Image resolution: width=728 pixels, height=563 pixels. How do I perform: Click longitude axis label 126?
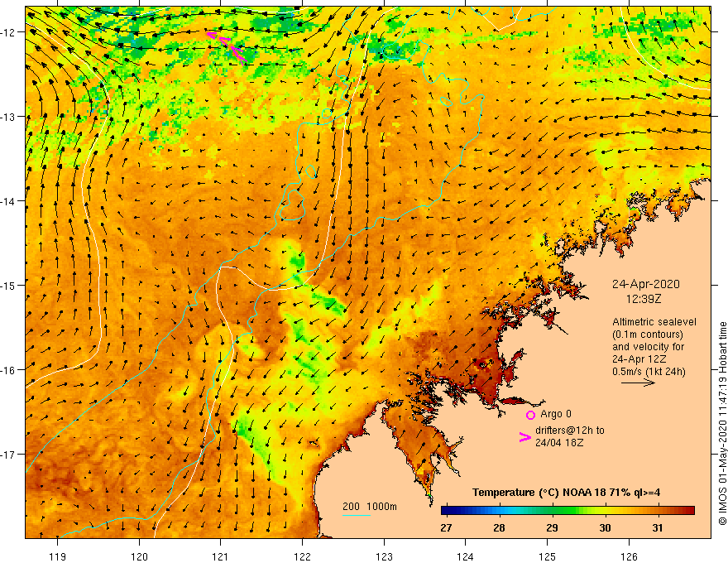629,556
